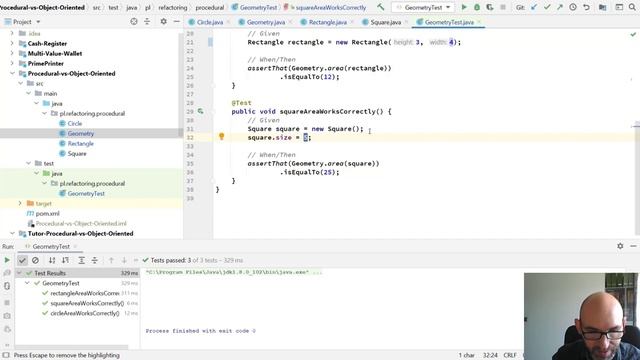Select the GeometryTest.java editor tab
Screen dimensions: 640x360
click(449, 22)
